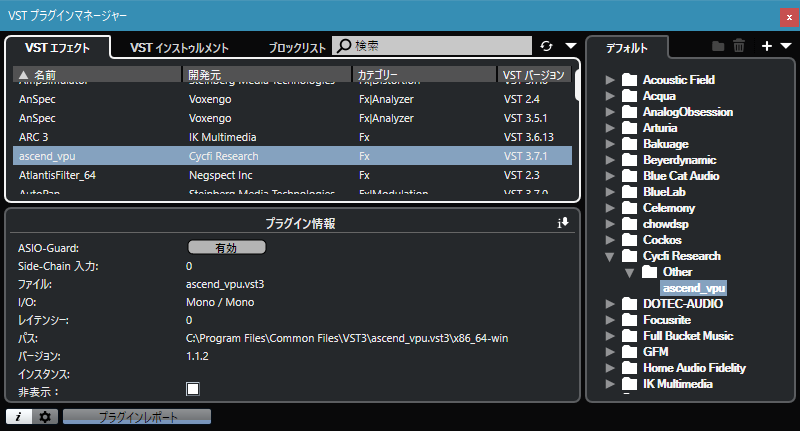
Task: Add a new collection with plus icon
Action: [766, 46]
